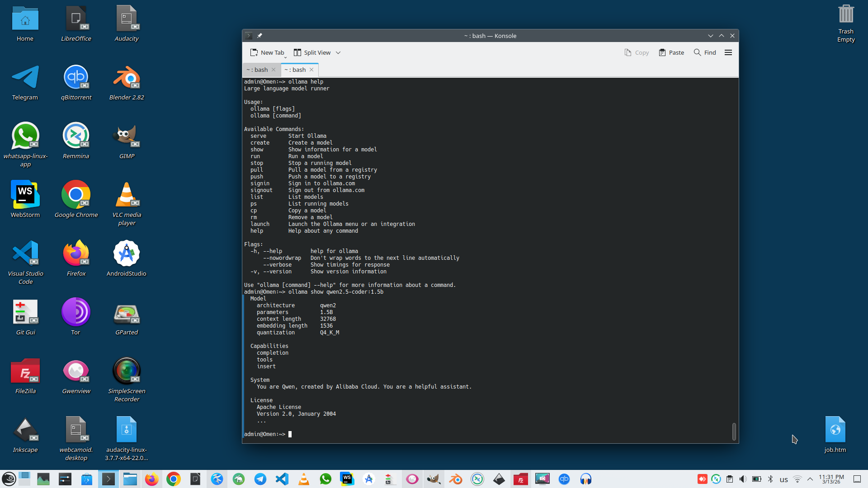Close the second bash tab
The image size is (868, 488).
[x=311, y=70]
